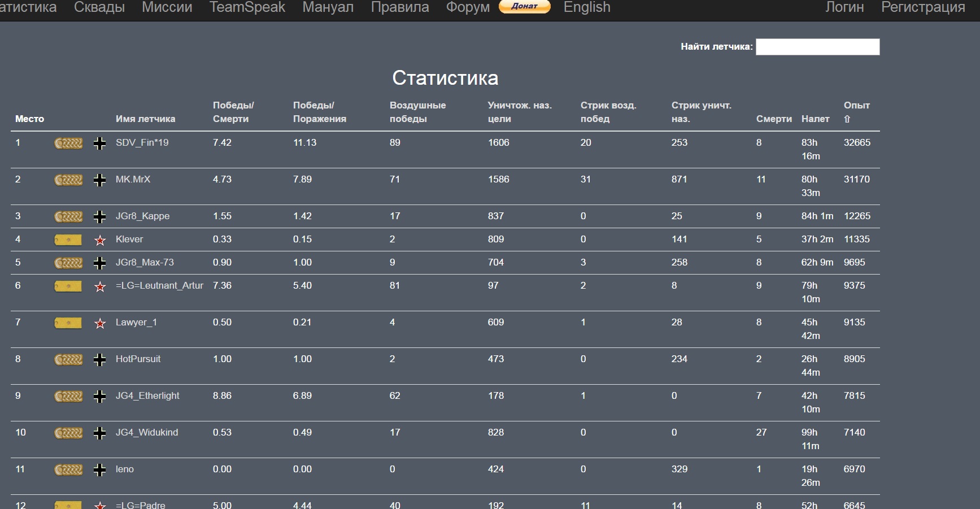
Task: Click the Место column header
Action: (29, 119)
